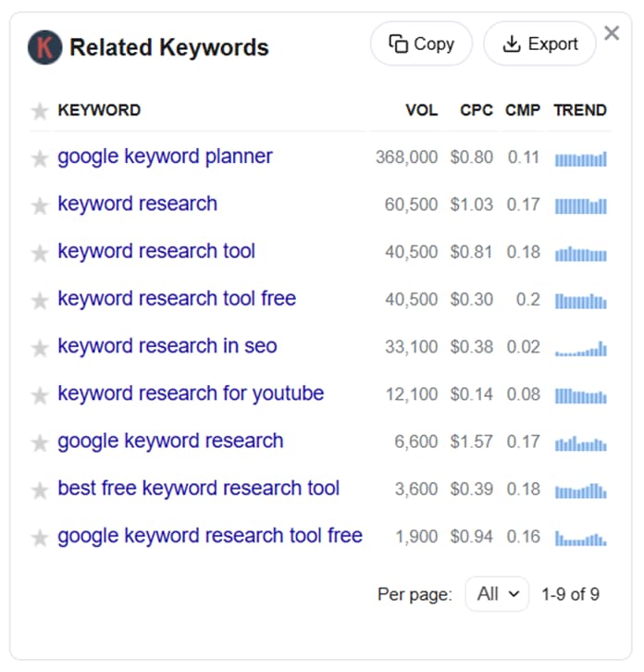View trend chart for keyword research for youtube

580,395
